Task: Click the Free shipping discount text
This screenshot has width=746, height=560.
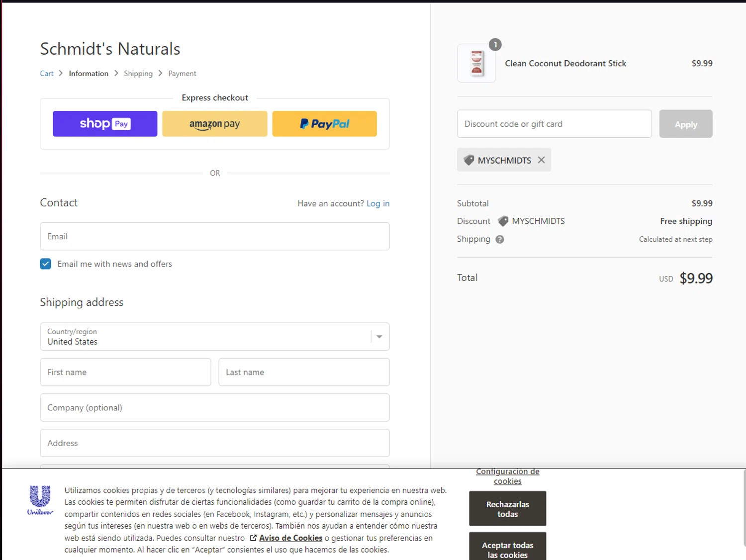Action: tap(686, 221)
